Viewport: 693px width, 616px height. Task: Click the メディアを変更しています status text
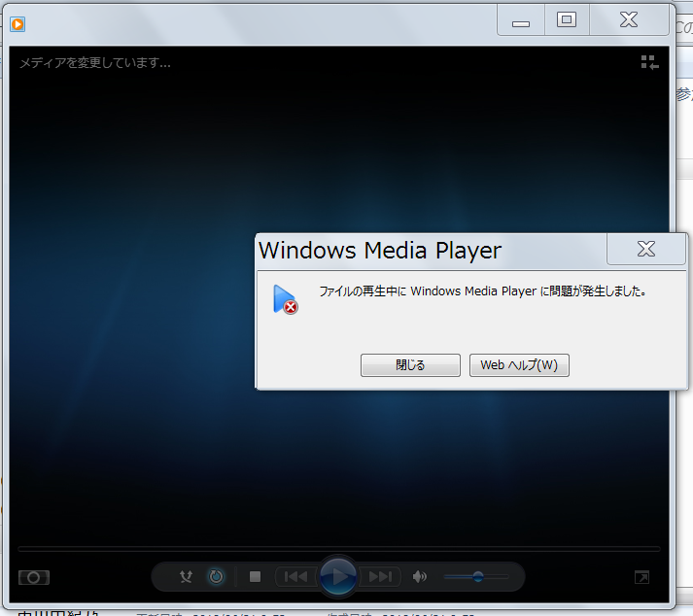(x=95, y=63)
